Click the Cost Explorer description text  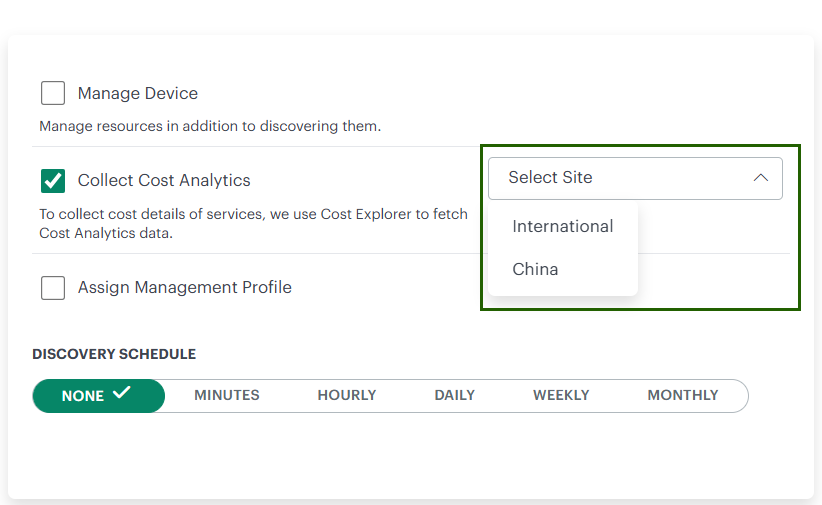[253, 223]
